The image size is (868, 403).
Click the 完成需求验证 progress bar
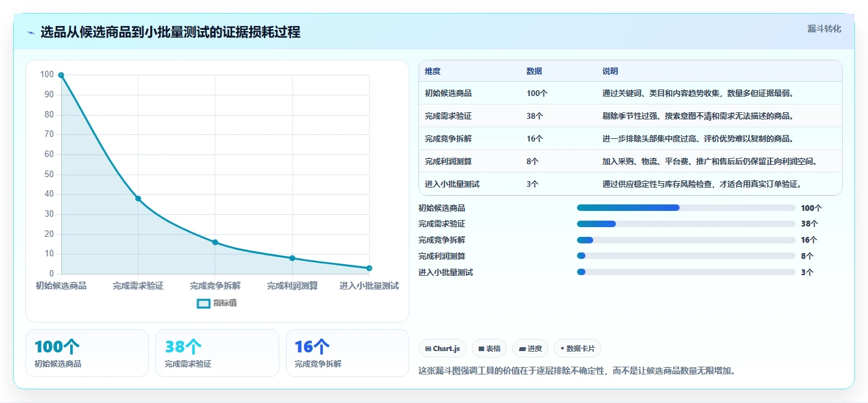(686, 224)
